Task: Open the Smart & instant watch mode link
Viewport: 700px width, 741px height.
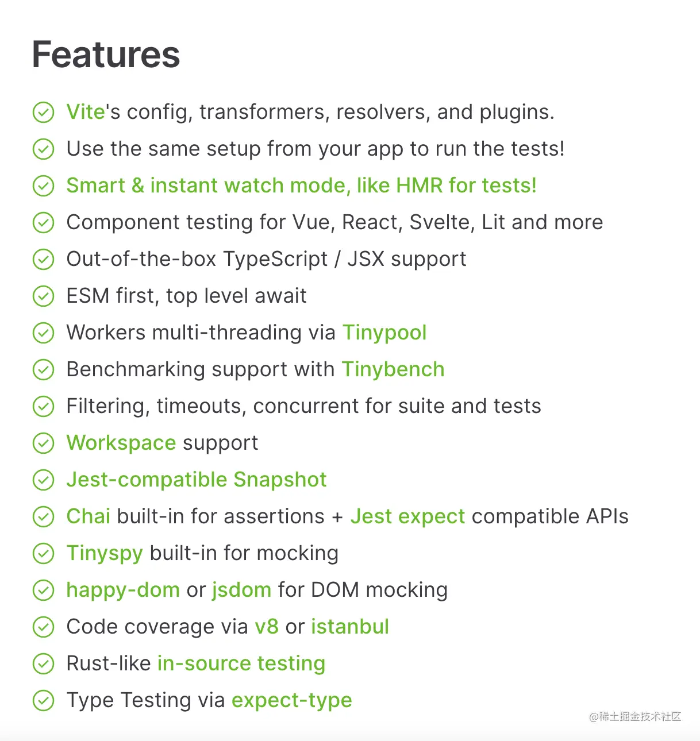Action: point(301,186)
